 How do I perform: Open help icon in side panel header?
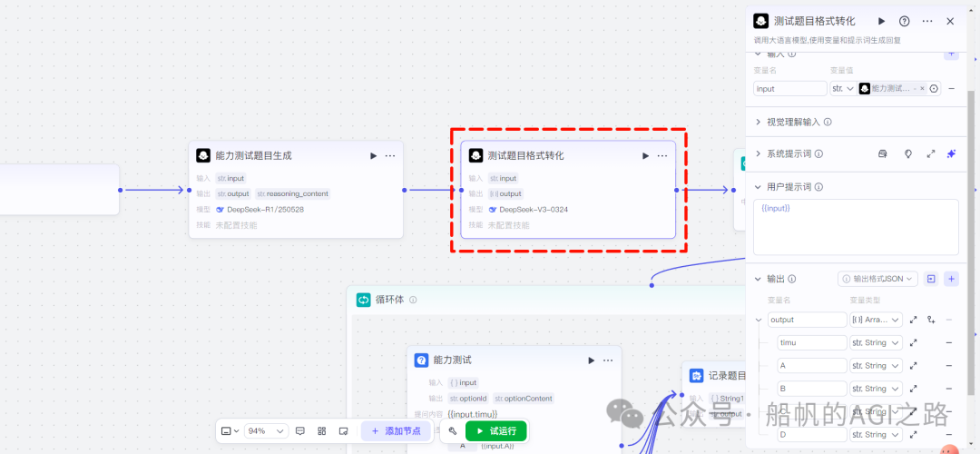click(905, 21)
